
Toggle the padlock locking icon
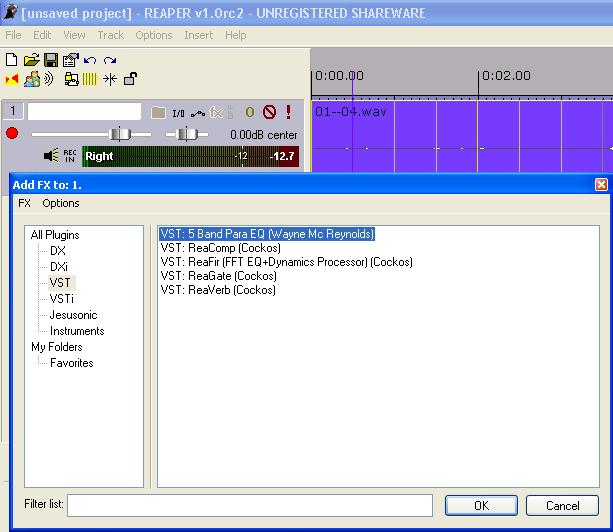(x=130, y=79)
